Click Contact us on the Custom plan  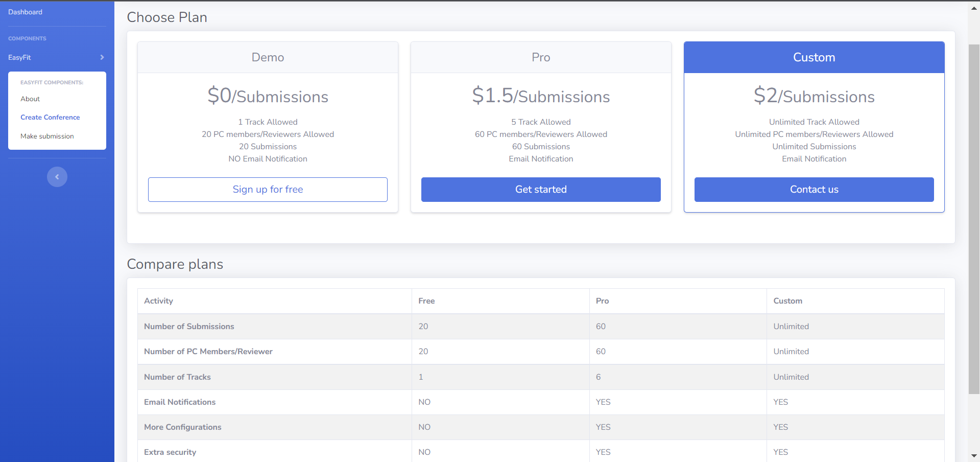click(x=814, y=190)
